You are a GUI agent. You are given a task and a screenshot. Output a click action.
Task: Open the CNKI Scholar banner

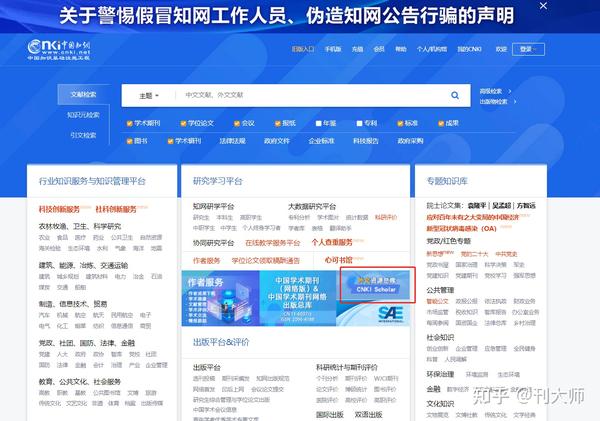(x=375, y=285)
